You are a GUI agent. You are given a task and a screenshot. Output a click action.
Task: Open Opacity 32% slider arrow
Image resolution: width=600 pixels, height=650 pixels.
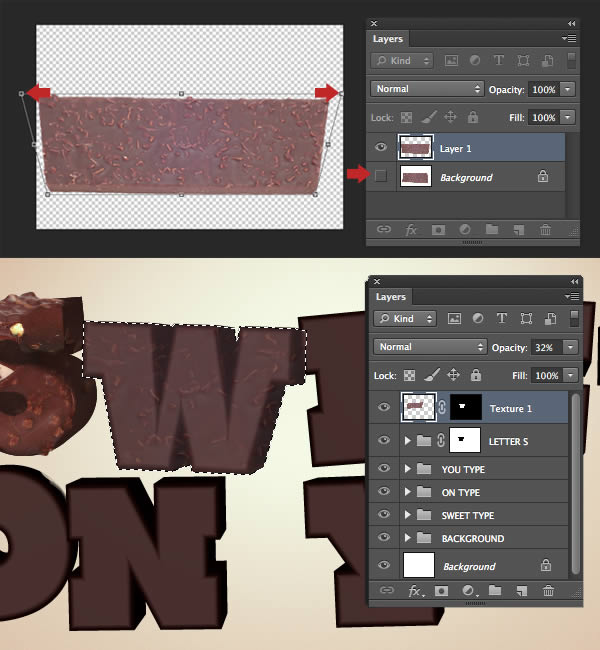coord(571,347)
